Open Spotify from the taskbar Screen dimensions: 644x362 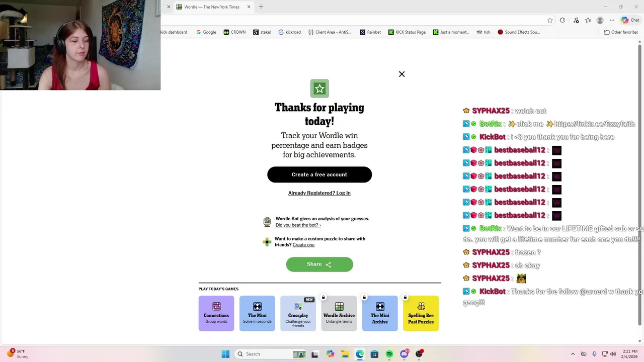click(389, 354)
